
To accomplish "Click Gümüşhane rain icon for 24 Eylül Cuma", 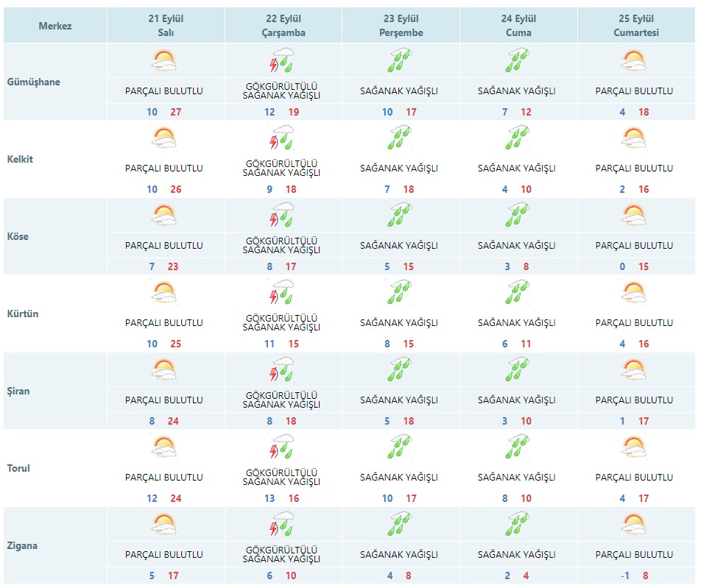I will [517, 60].
